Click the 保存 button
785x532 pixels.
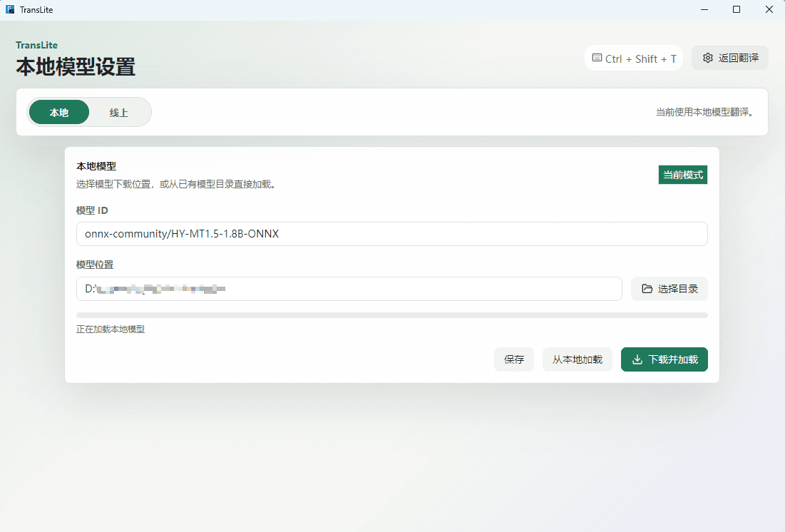514,359
